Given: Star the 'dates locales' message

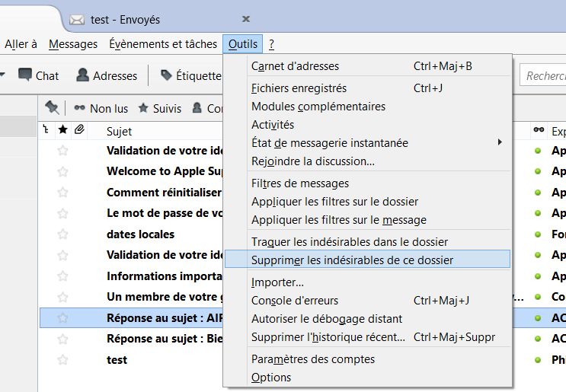Looking at the screenshot, I should 63,234.
